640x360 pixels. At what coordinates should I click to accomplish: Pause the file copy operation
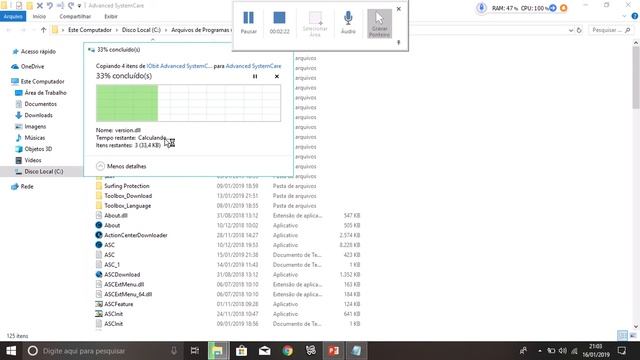(x=255, y=76)
